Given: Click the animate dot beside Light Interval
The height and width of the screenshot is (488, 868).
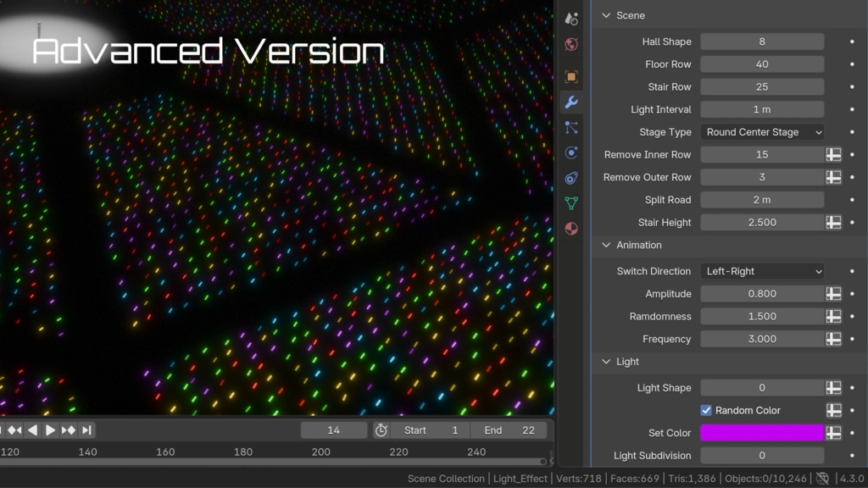Looking at the screenshot, I should click(852, 109).
